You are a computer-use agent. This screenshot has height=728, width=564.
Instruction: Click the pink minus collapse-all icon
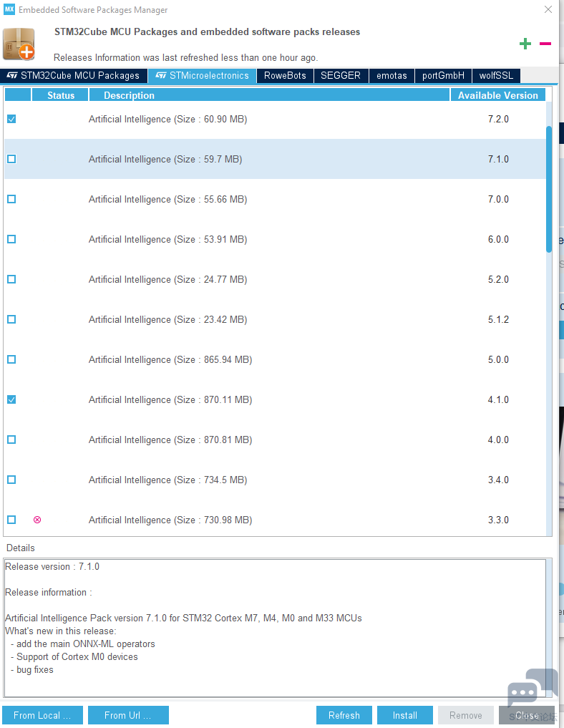point(545,44)
